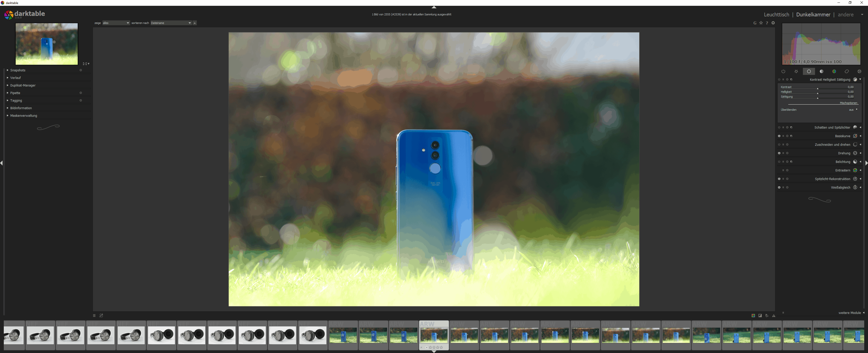This screenshot has width=868, height=353.
Task: Select the effects modules group tab
Action: point(859,71)
